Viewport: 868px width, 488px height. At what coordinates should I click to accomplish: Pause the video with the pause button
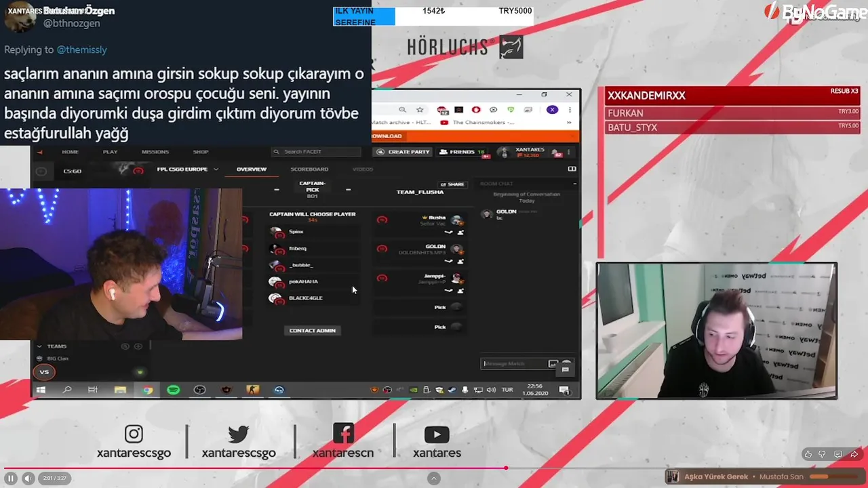[x=11, y=479]
